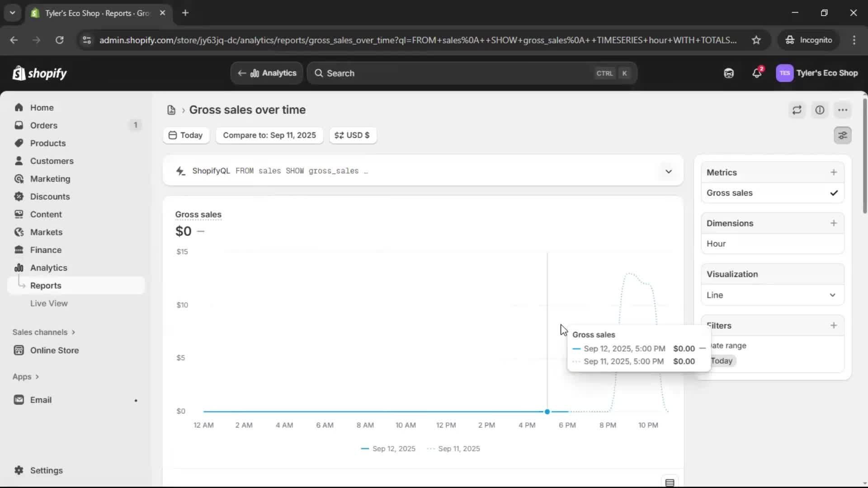Select Reports under Analytics
Viewport: 868px width, 488px height.
[x=46, y=286]
